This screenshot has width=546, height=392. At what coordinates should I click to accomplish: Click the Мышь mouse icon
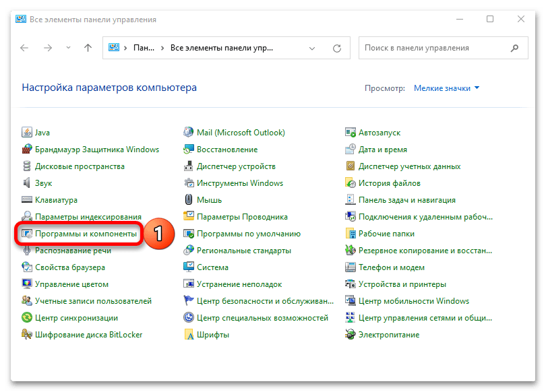(x=188, y=199)
